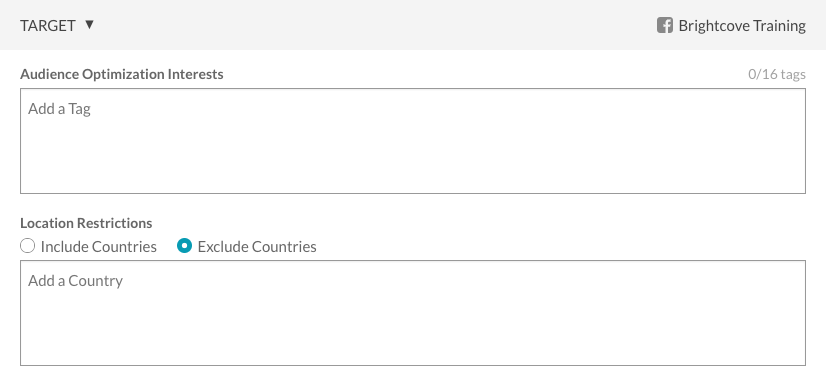The image size is (826, 373).
Task: Click the word 'Training' beside Facebook icon
Action: point(779,26)
